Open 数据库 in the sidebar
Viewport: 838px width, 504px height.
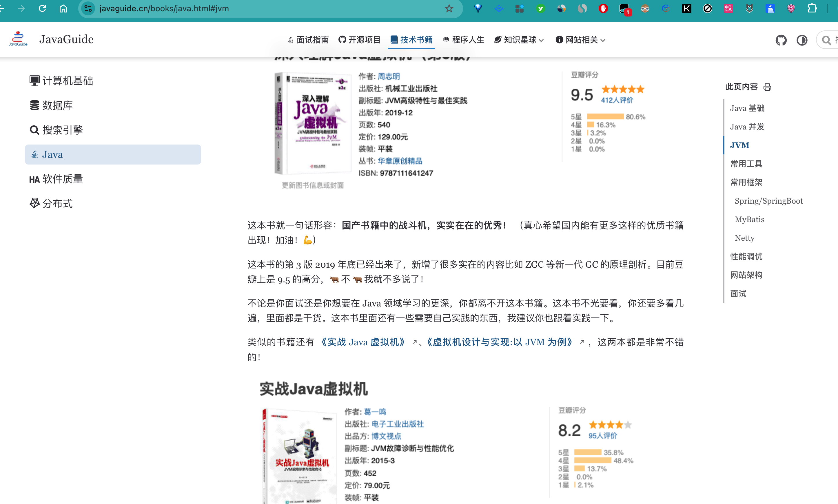click(x=113, y=105)
